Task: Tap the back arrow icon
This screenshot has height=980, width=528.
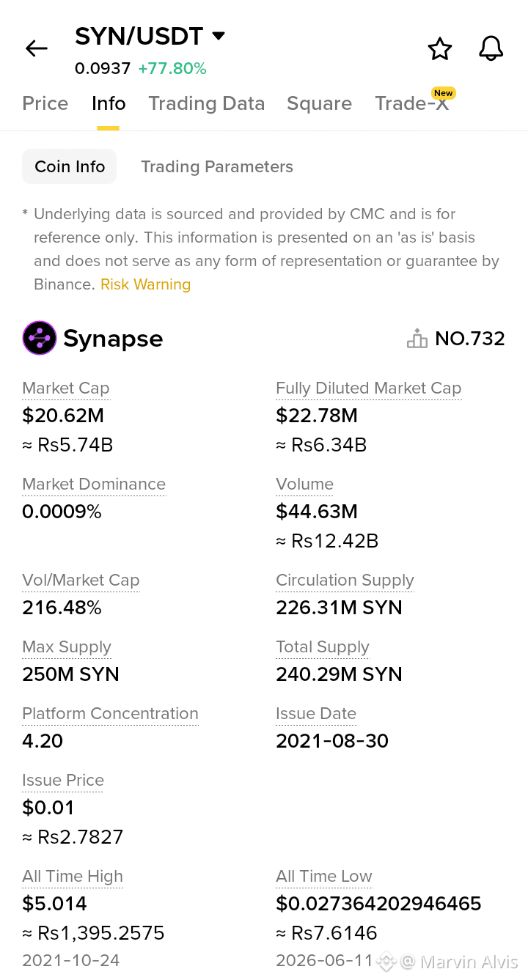Action: (36, 49)
